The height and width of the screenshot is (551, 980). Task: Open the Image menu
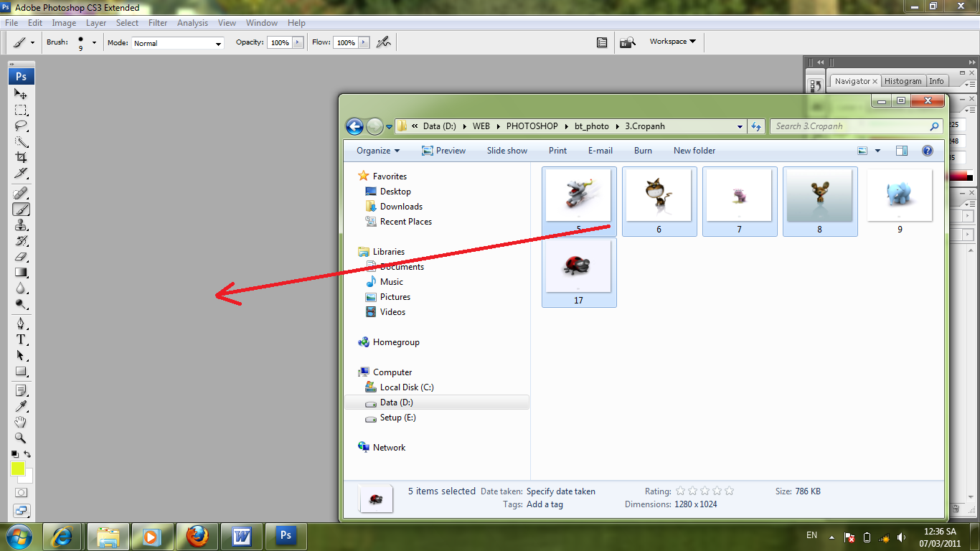tap(64, 23)
